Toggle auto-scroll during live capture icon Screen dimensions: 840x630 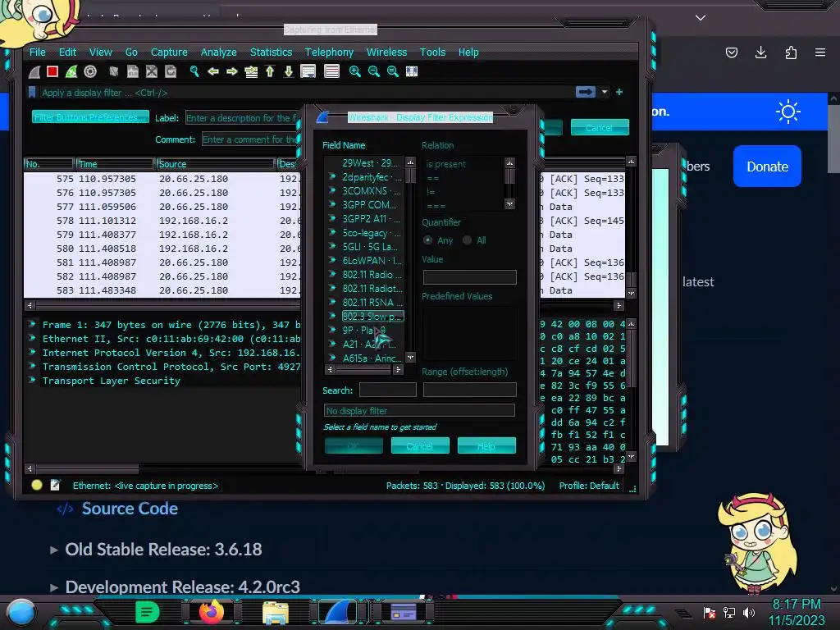(x=308, y=71)
